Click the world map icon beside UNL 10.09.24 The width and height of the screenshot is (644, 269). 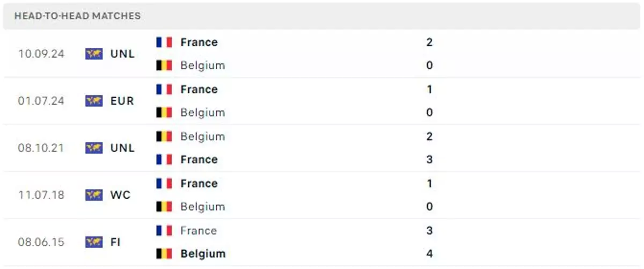(x=94, y=54)
